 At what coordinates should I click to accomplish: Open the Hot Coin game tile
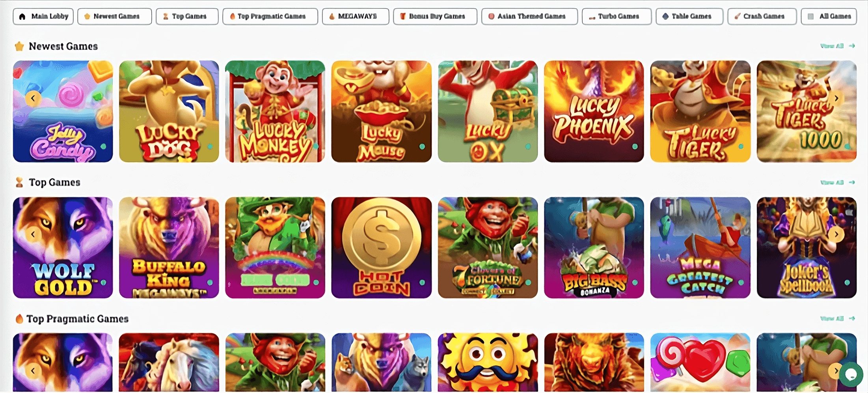[381, 247]
